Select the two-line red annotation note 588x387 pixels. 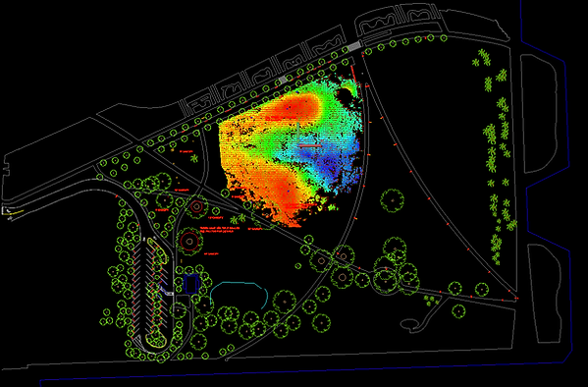click(220, 229)
